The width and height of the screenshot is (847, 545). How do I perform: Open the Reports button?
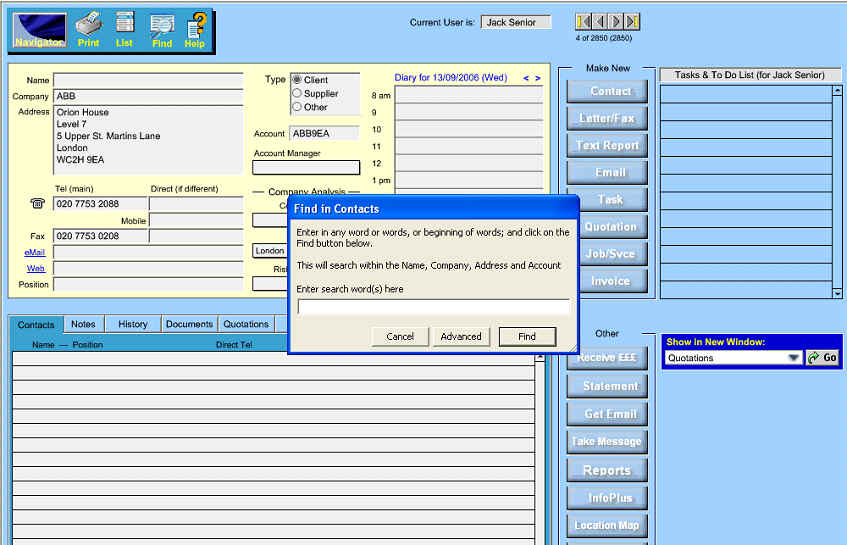click(x=607, y=470)
